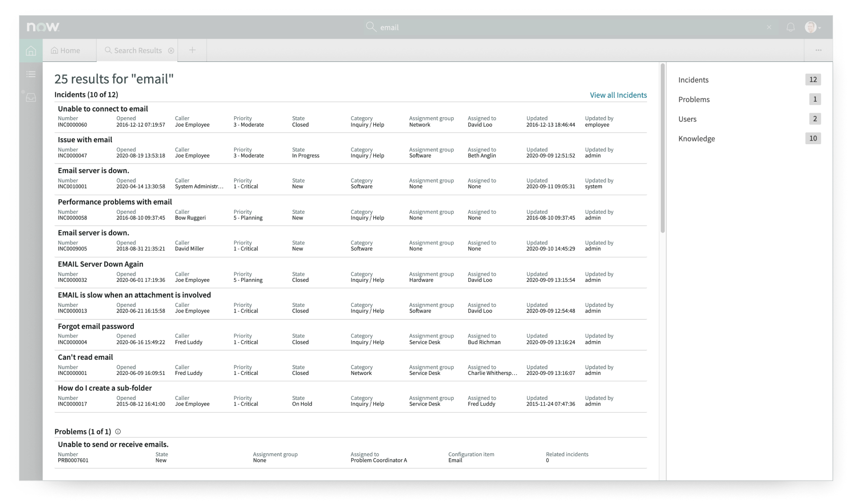Open incident 'Issue with email'
The height and width of the screenshot is (504, 852).
(x=85, y=139)
